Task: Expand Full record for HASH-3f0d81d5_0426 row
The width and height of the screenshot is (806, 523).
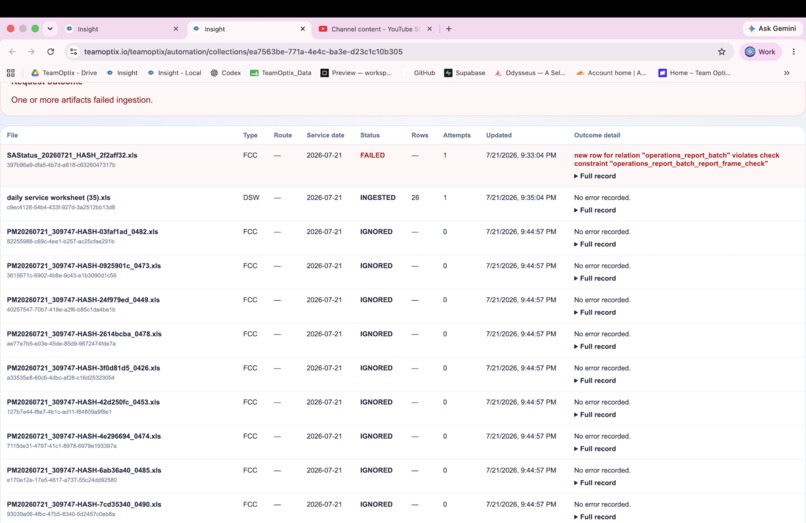Action: [x=595, y=381]
